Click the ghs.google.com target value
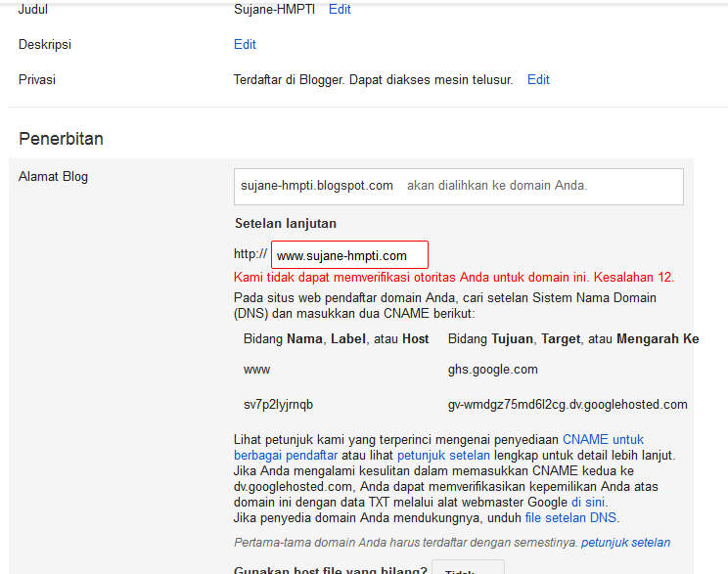Viewport: 728px width, 574px height. point(492,370)
